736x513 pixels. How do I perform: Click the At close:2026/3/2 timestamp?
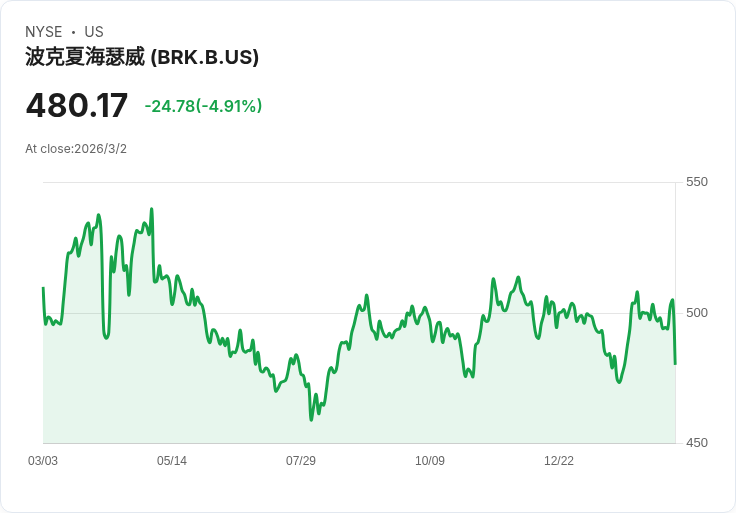(76, 149)
